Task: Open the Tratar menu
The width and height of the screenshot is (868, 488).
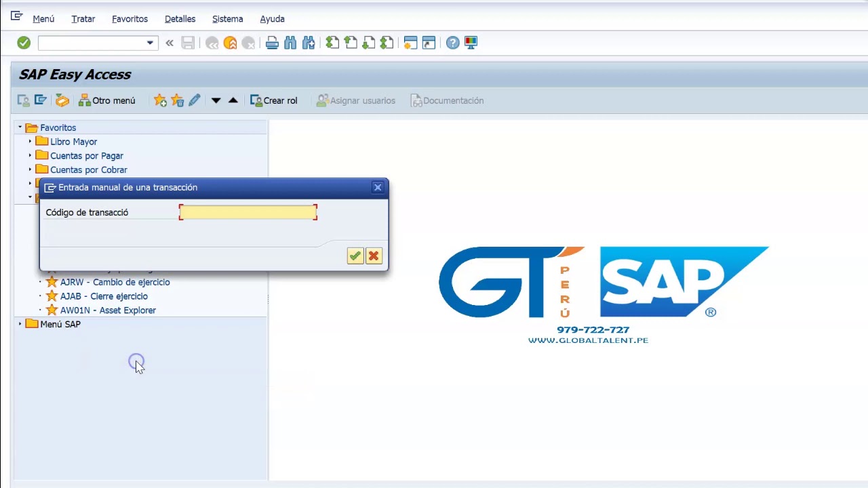Action: point(83,19)
